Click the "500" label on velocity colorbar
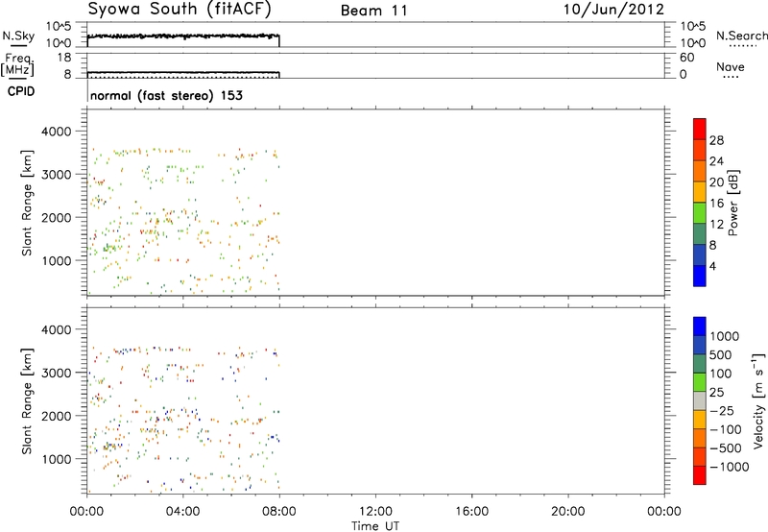Image resolution: width=768 pixels, height=532 pixels. [721, 354]
